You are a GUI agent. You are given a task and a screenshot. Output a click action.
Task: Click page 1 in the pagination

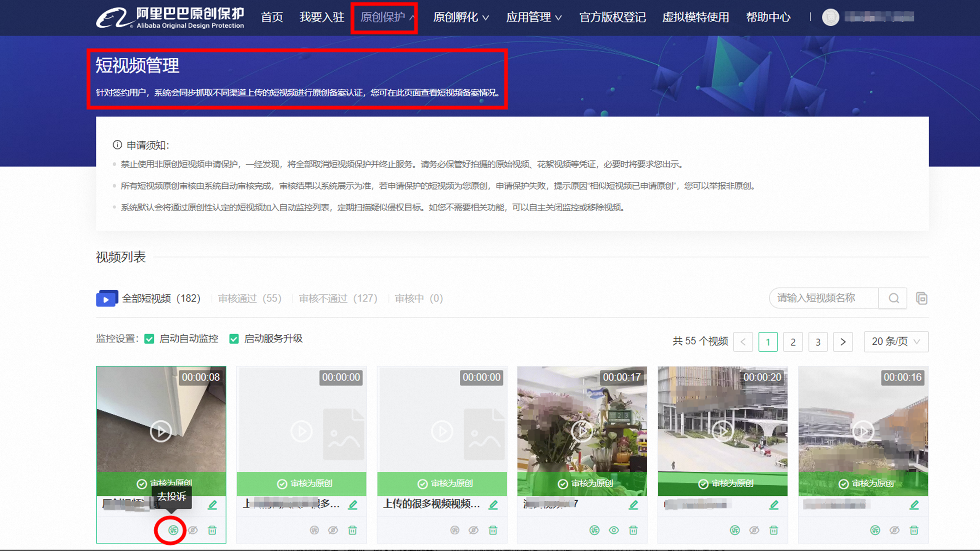pos(768,342)
